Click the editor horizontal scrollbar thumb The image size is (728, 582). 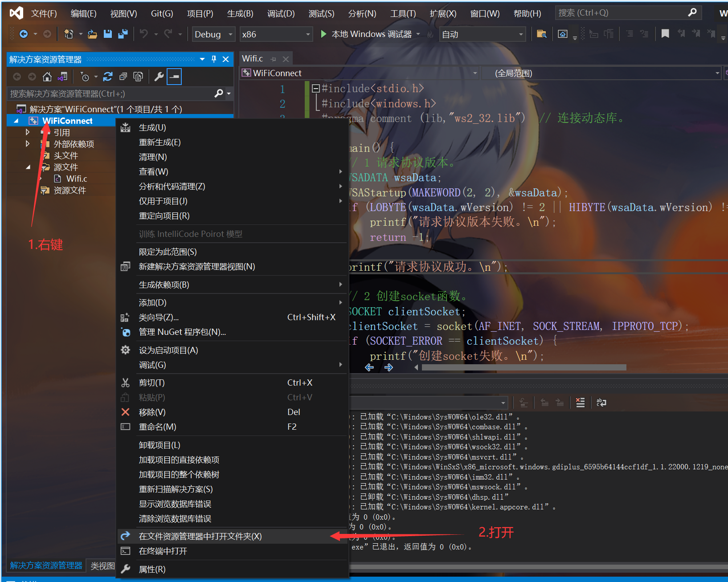pos(524,367)
